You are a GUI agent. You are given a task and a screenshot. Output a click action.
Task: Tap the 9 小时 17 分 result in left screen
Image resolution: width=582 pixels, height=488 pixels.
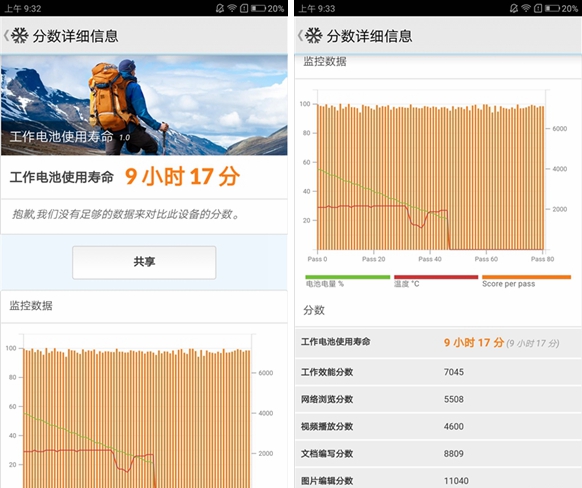tap(182, 176)
